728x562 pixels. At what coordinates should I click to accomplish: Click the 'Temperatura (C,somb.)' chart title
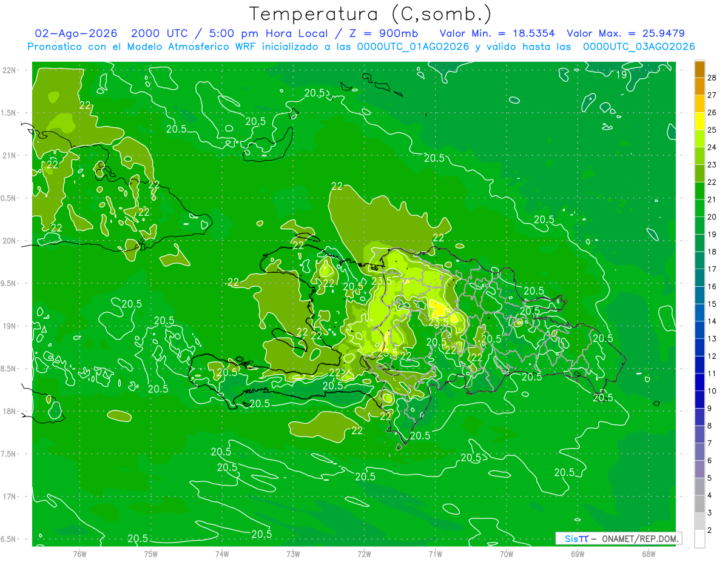coord(370,14)
